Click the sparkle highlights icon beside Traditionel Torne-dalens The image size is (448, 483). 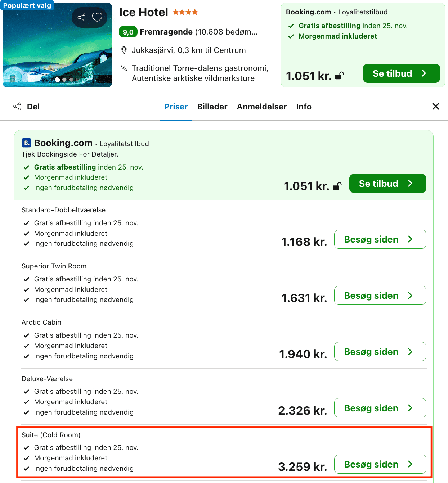pos(124,68)
